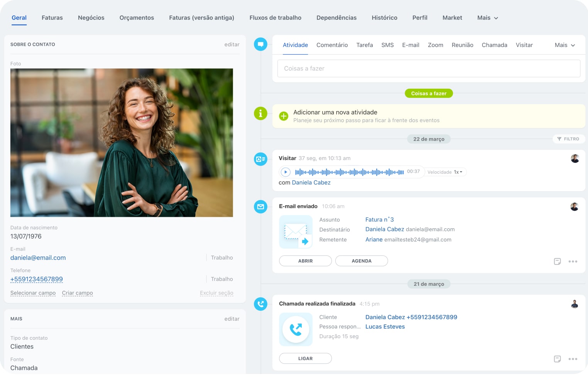Click the Coisas a fazer input field

429,69
